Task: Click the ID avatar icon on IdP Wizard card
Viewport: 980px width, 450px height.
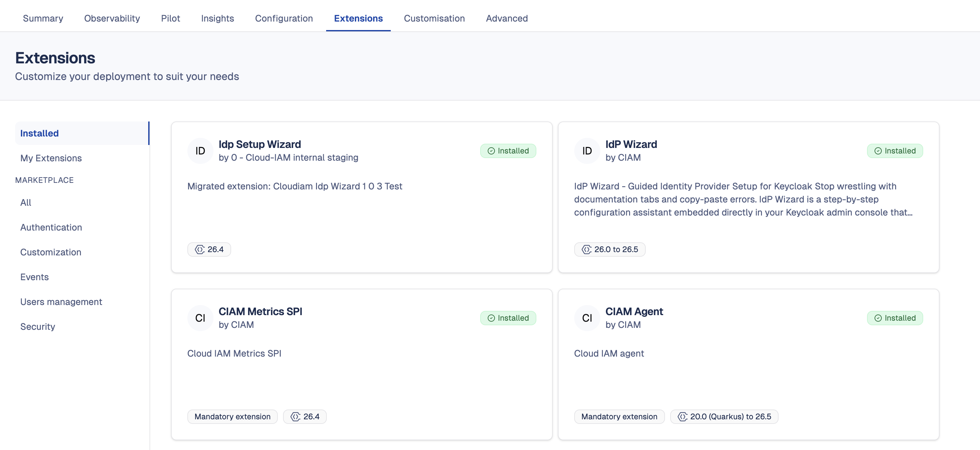Action: click(587, 151)
